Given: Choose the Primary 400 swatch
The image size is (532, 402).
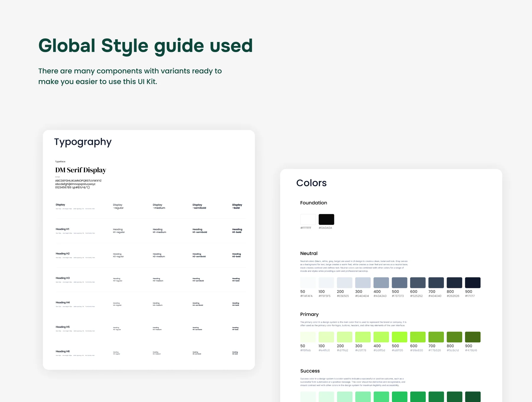Looking at the screenshot, I should [x=381, y=337].
